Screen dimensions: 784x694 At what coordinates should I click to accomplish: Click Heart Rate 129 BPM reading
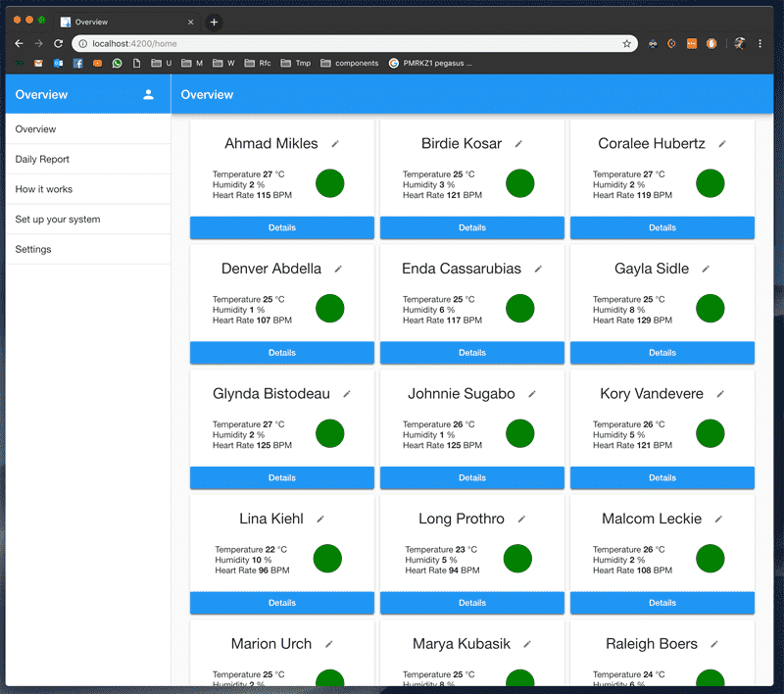632,320
